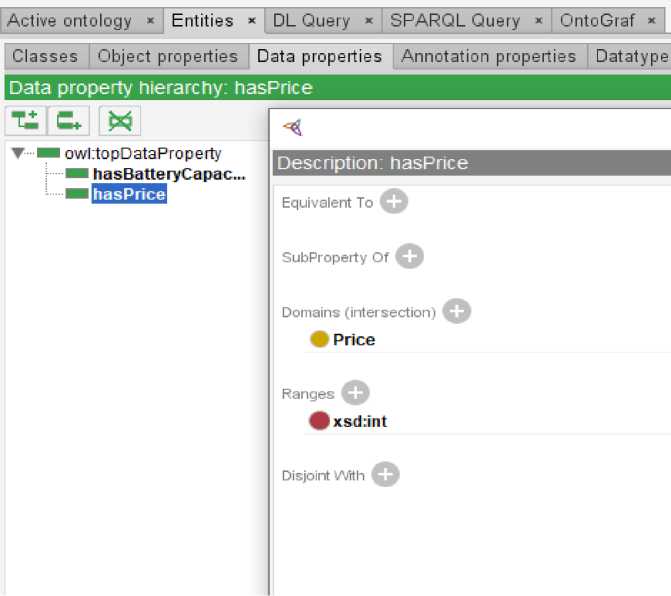Close the Active ontology tab

point(150,20)
